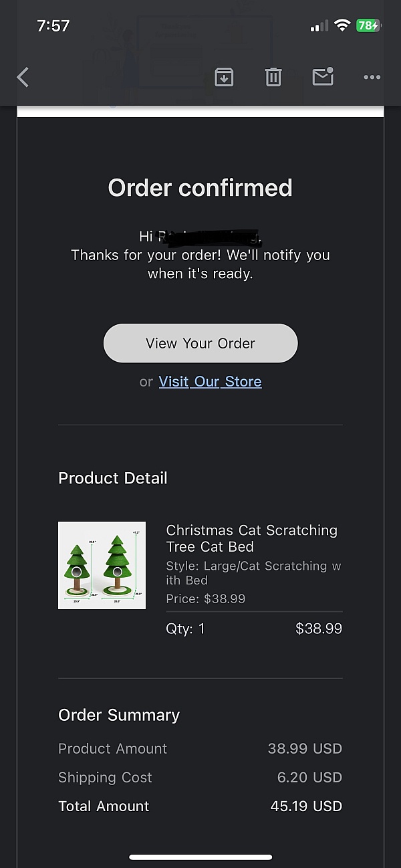
Task: Tap the Order confirmed heading
Action: click(200, 188)
